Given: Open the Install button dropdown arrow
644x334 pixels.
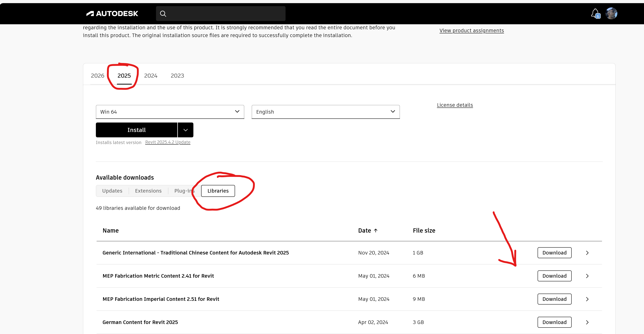Looking at the screenshot, I should (185, 130).
